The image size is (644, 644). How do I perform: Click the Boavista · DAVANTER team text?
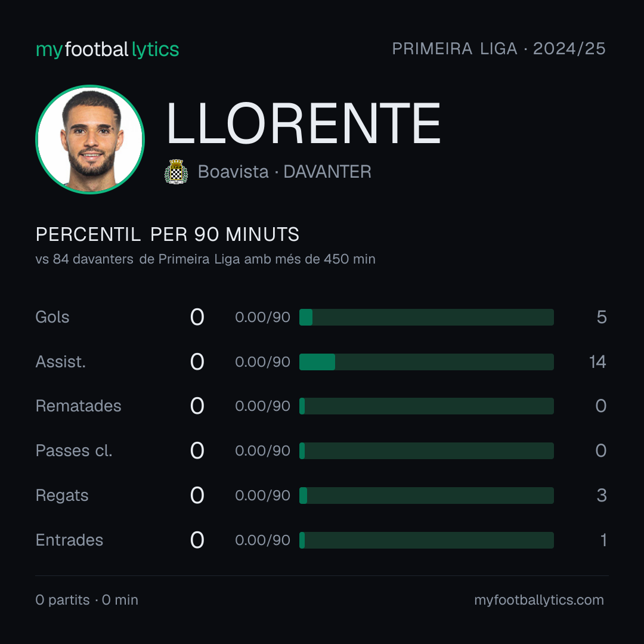click(284, 172)
